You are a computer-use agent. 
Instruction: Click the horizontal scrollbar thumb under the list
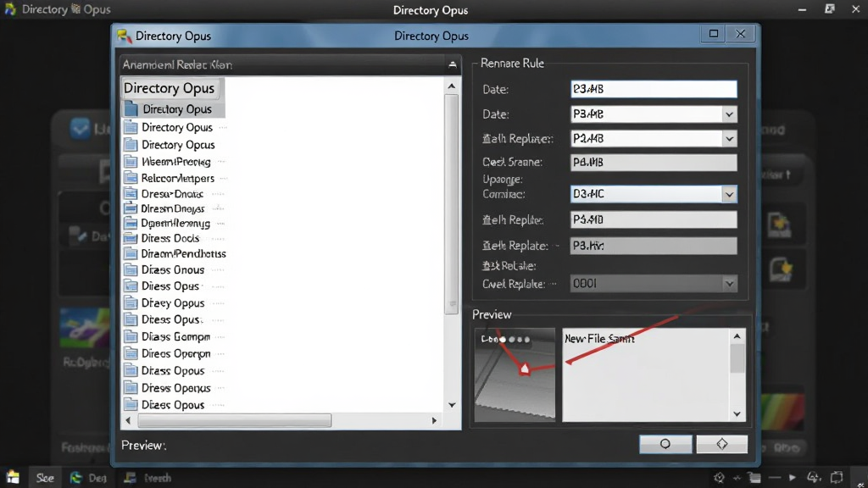pos(235,420)
